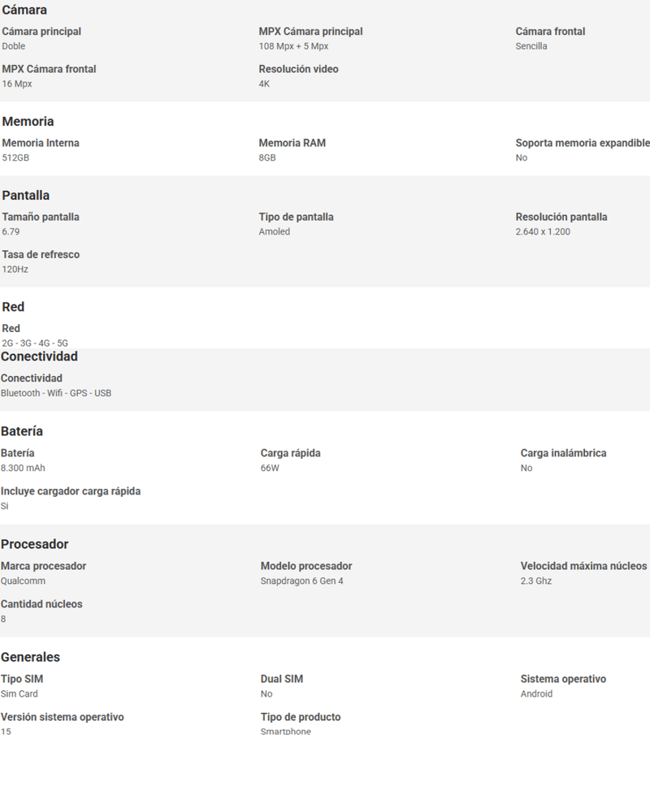650x812 pixels.
Task: Select the Carga rápida 66W value
Action: click(270, 469)
